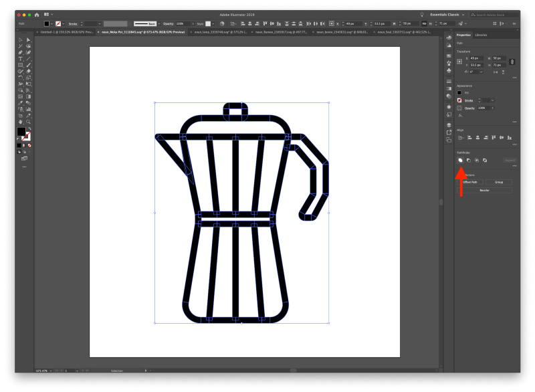Select the Pen tool

click(21, 52)
